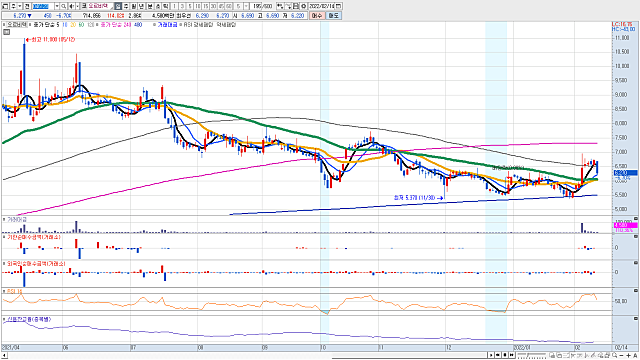Select the 일 (daily) period toggle
Screen dimensions: 640x360
click(x=118, y=6)
